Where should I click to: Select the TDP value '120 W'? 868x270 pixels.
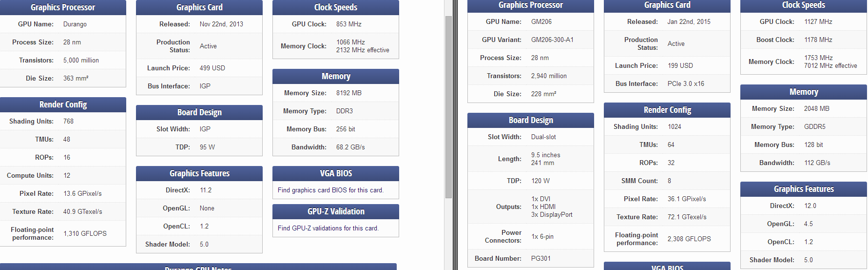point(540,181)
